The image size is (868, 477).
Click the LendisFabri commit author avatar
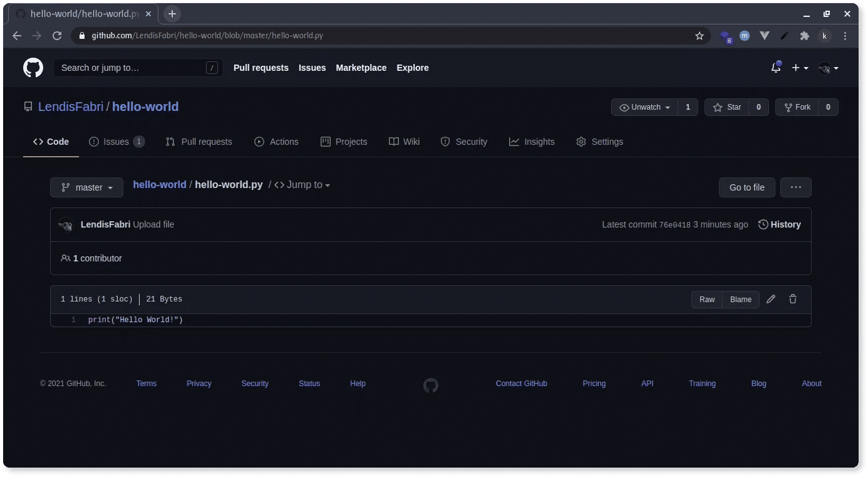tap(66, 225)
